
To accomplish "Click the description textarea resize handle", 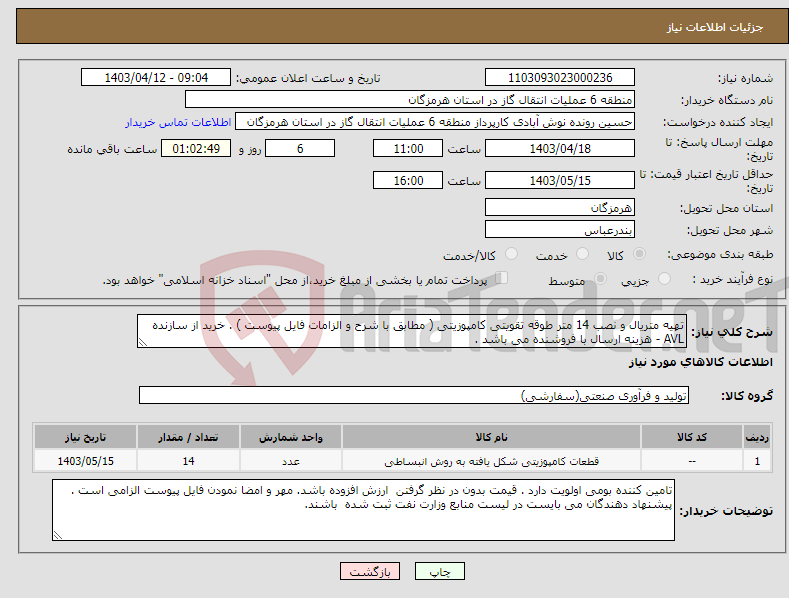I will (143, 342).
